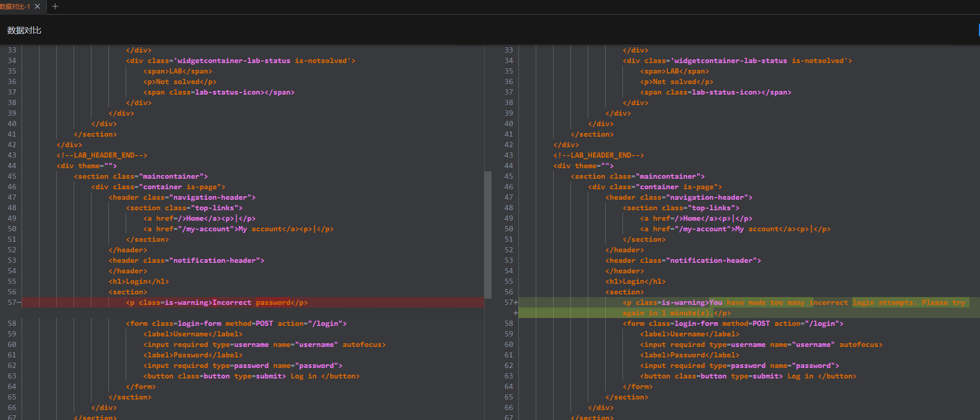Screen dimensions: 980x420
Task: Close the 数据对比-1 tab
Action: click(x=37, y=6)
